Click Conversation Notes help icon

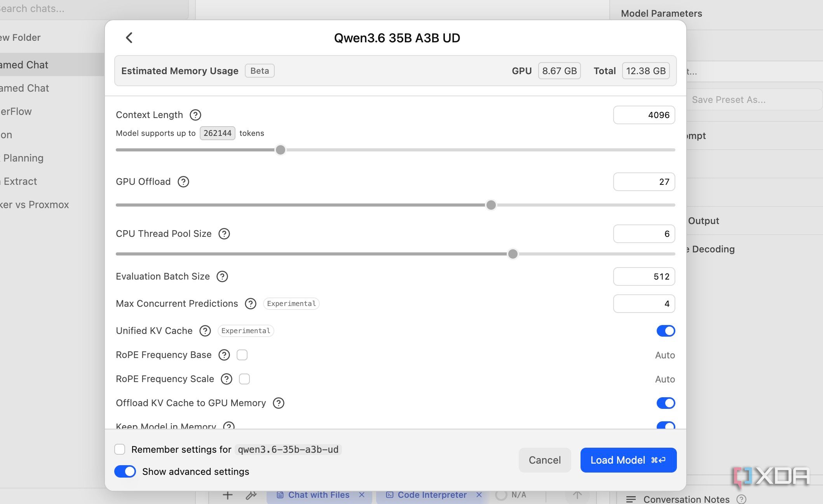[742, 499]
